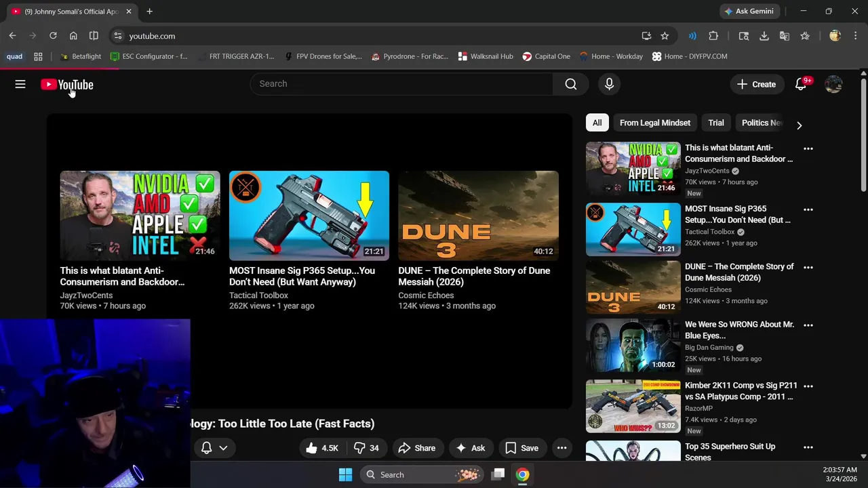
Task: Go back in browser
Action: 12,36
